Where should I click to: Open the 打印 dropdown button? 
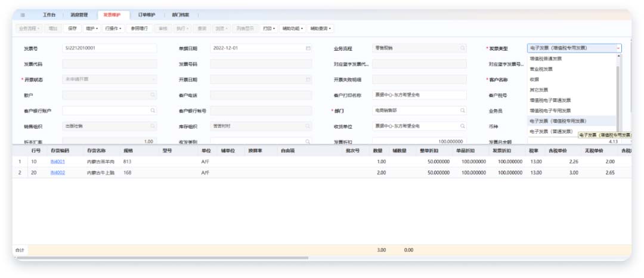pyautogui.click(x=269, y=29)
